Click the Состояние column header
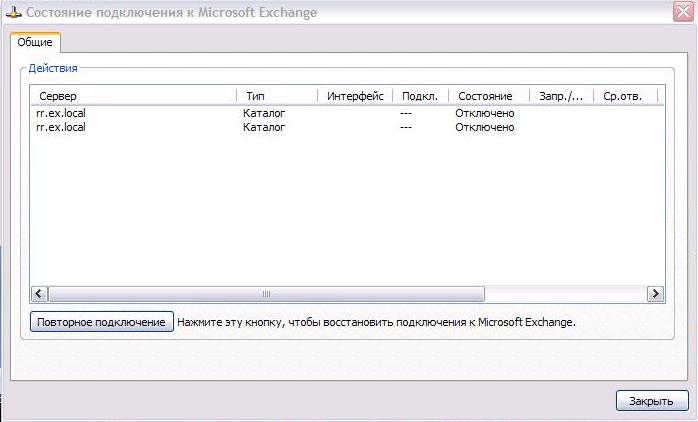 489,96
